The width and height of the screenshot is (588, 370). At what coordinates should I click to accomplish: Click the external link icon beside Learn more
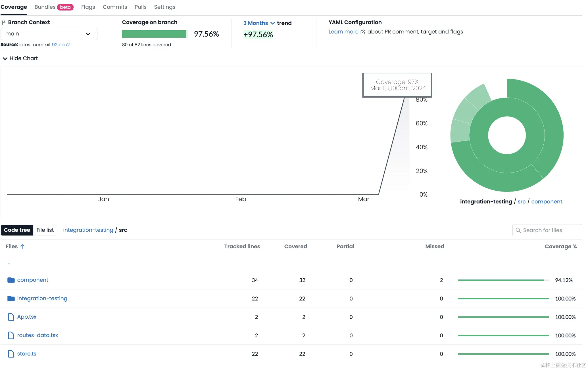point(363,32)
